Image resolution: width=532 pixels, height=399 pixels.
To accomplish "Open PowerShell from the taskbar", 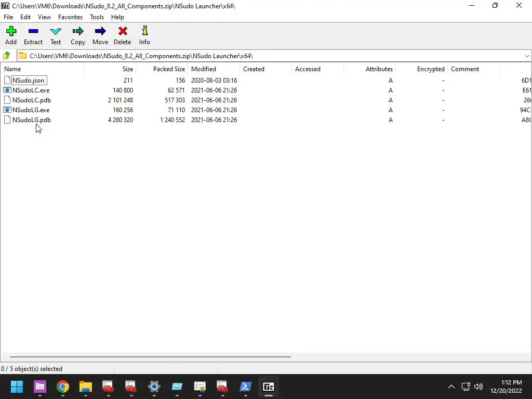I will coord(245,387).
